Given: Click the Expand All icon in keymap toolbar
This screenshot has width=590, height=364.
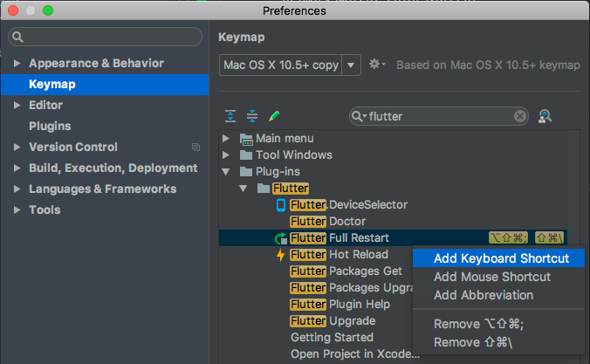Looking at the screenshot, I should point(230,116).
